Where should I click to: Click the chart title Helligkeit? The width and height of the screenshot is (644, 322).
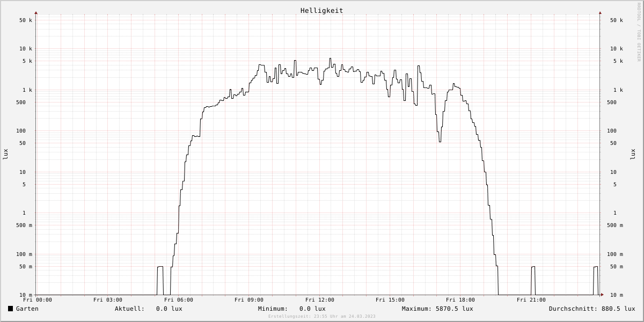[321, 10]
